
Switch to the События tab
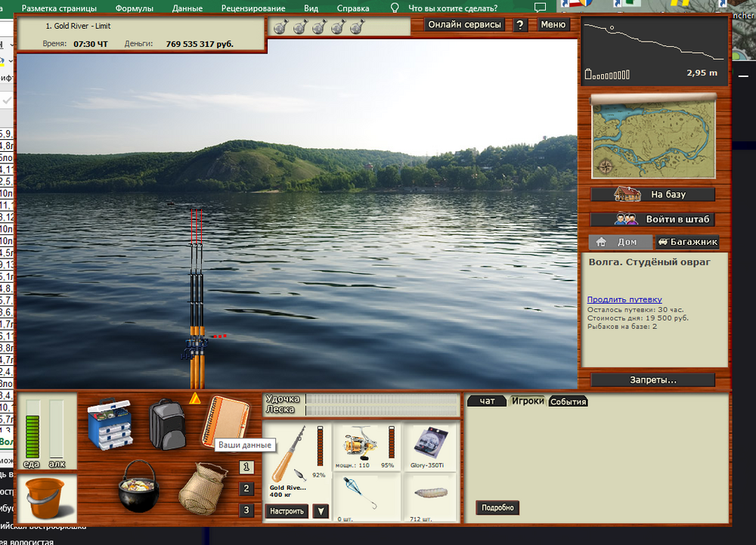pos(568,401)
